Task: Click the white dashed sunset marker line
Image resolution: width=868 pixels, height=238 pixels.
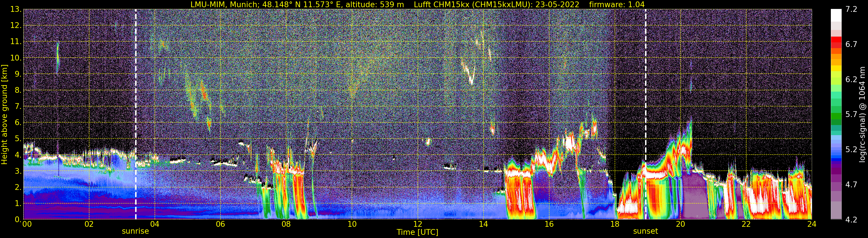Action: (646, 114)
